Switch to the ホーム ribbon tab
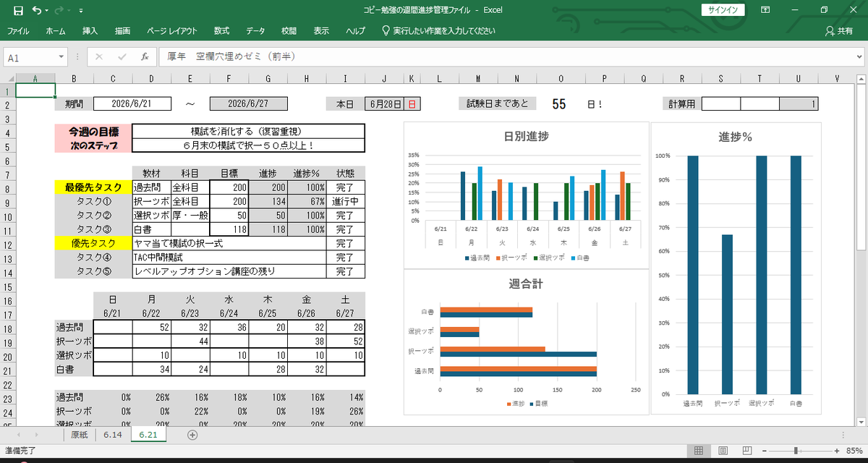This screenshot has width=868, height=463. (55, 31)
